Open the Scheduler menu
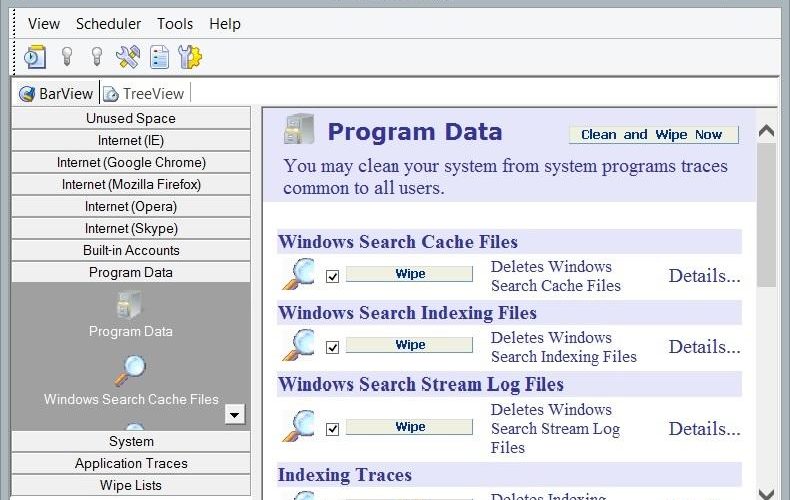 [x=108, y=24]
